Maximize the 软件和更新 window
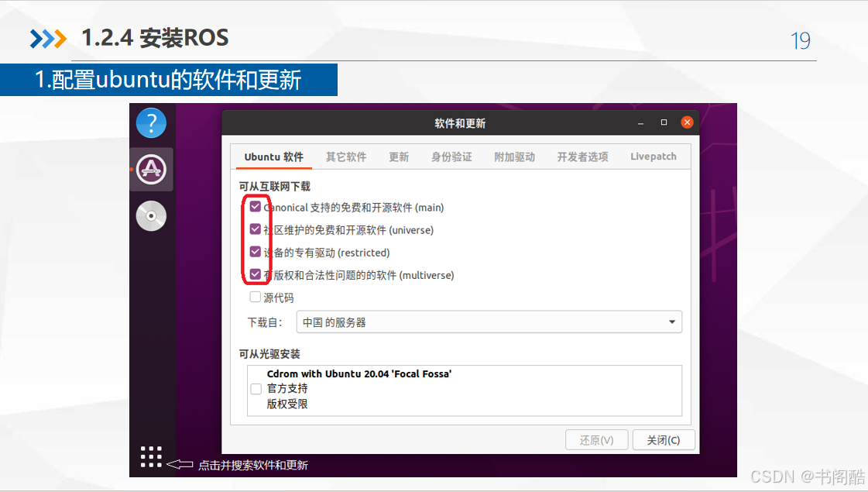Screen dimensions: 868x492 coord(664,122)
